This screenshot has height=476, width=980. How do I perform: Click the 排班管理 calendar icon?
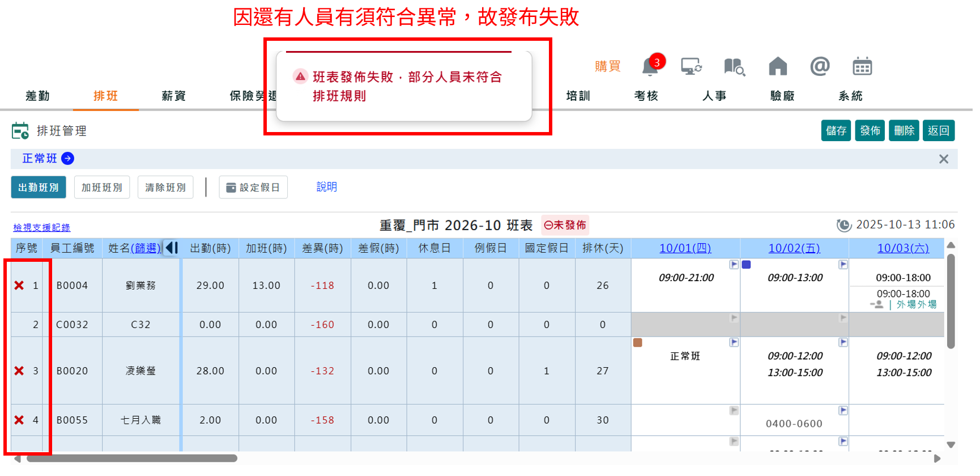click(20, 131)
